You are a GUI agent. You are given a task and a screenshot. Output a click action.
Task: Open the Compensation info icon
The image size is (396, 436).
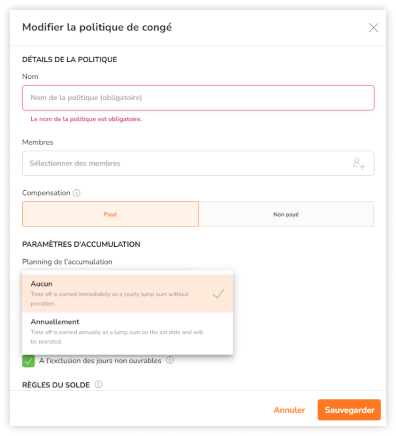[77, 193]
